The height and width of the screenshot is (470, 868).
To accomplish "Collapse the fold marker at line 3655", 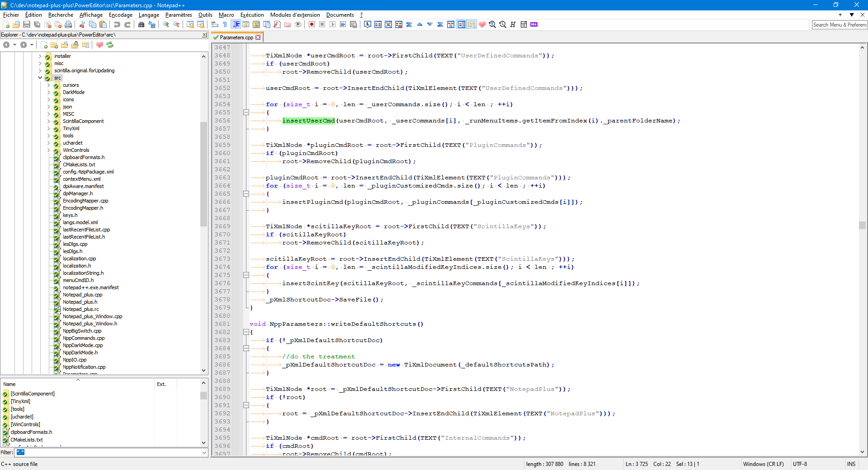I will pyautogui.click(x=246, y=113).
